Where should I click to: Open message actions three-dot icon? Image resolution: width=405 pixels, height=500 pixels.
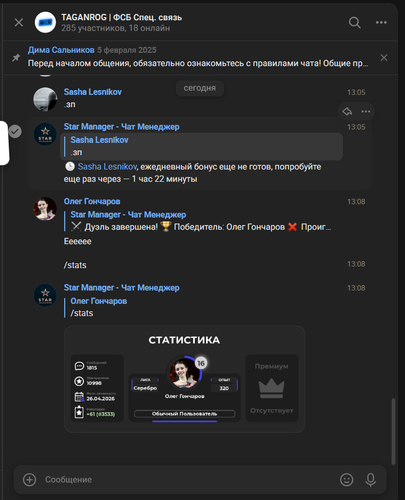366,111
